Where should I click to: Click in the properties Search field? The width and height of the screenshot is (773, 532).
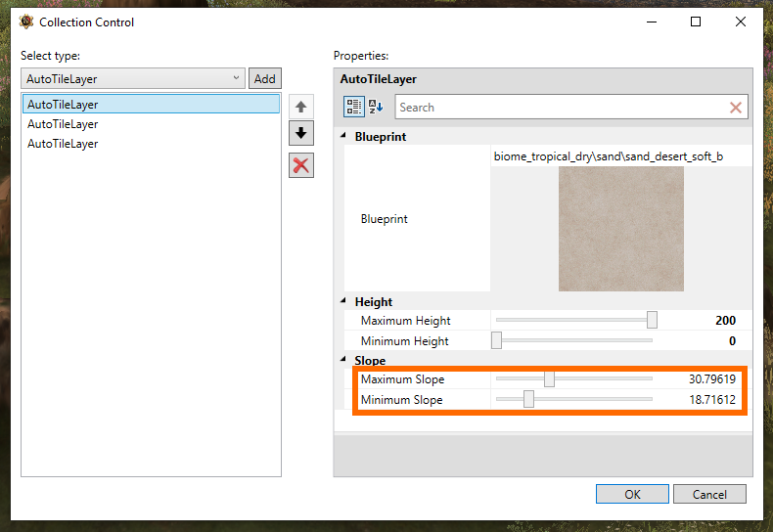[562, 108]
